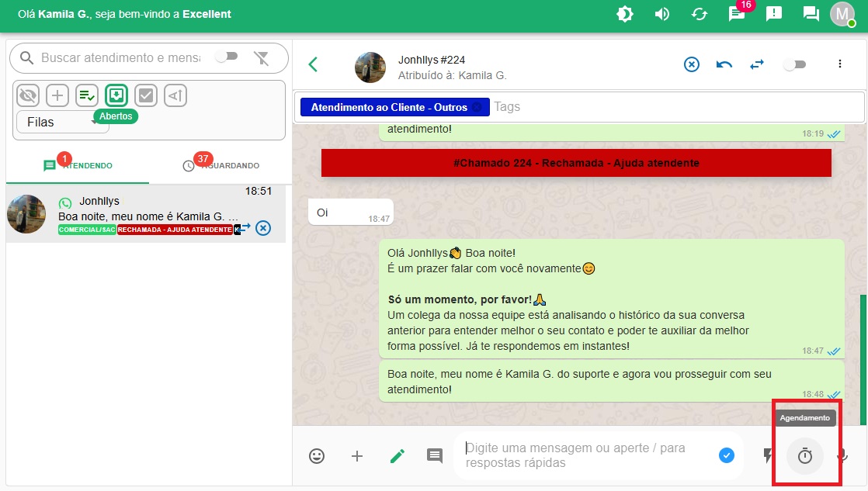Switch to the AGUARDANDO tab
This screenshot has height=491, width=868.
221,166
